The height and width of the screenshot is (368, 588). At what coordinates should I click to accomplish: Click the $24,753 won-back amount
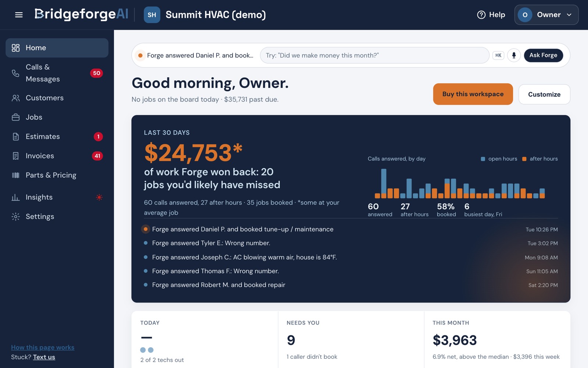click(193, 152)
